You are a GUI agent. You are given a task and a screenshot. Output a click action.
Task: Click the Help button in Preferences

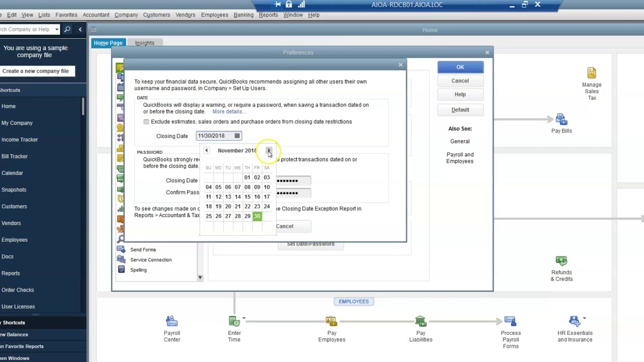(460, 94)
